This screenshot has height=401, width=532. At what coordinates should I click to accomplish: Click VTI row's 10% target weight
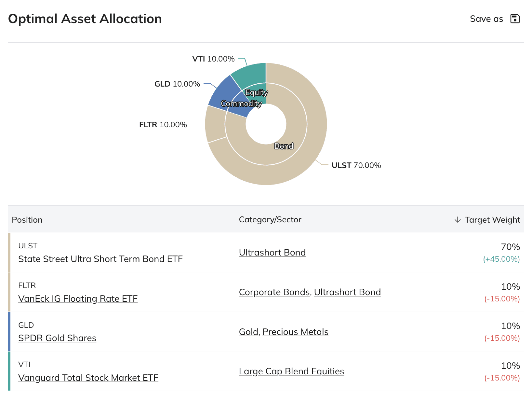click(x=511, y=366)
